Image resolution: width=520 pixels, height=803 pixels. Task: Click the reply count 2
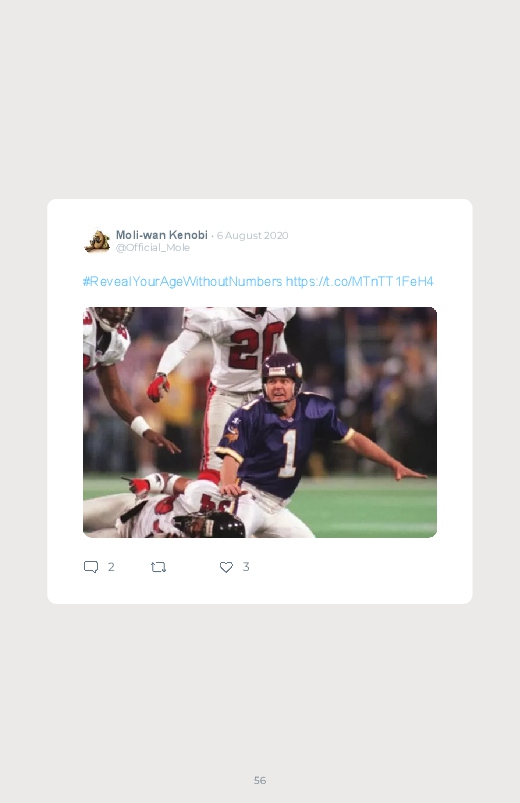[111, 567]
